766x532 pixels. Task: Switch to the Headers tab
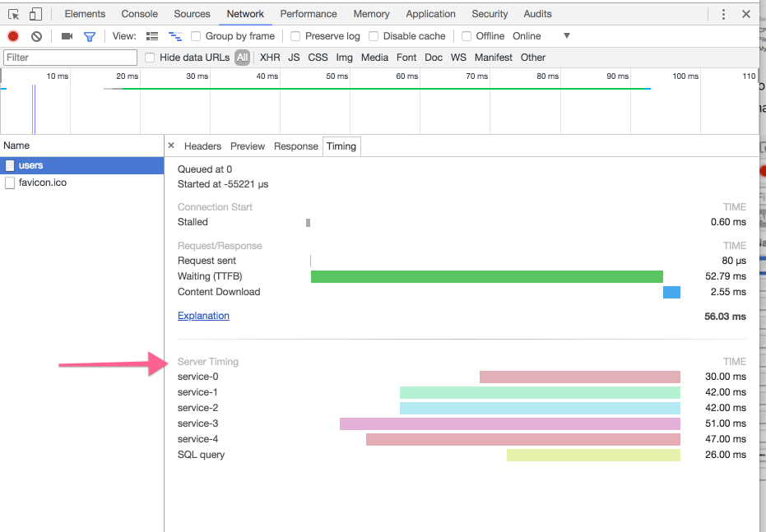(202, 146)
